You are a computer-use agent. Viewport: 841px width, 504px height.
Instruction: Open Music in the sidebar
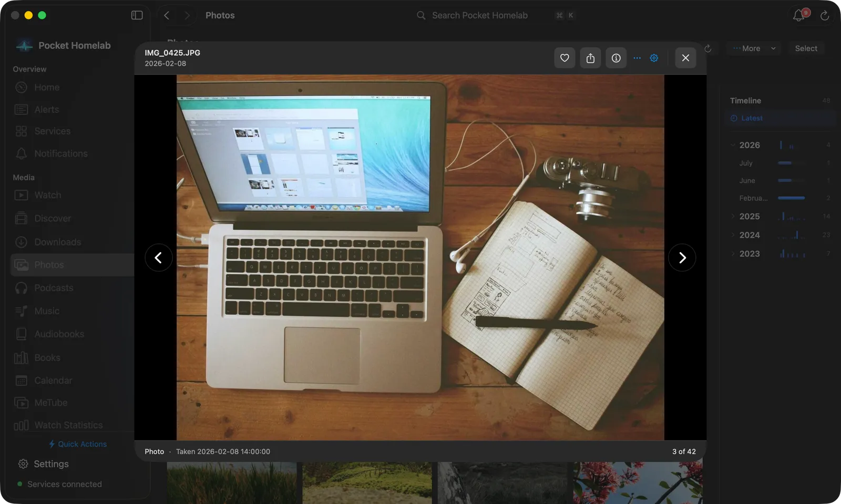[73, 311]
